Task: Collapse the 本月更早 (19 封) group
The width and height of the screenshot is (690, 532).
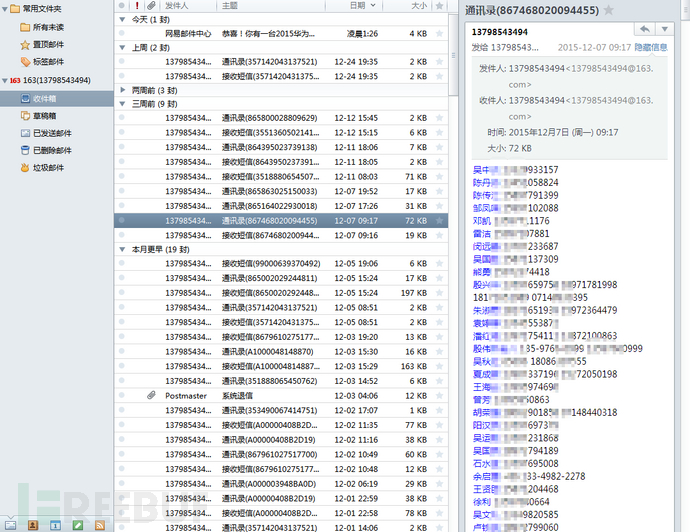Action: [122, 249]
